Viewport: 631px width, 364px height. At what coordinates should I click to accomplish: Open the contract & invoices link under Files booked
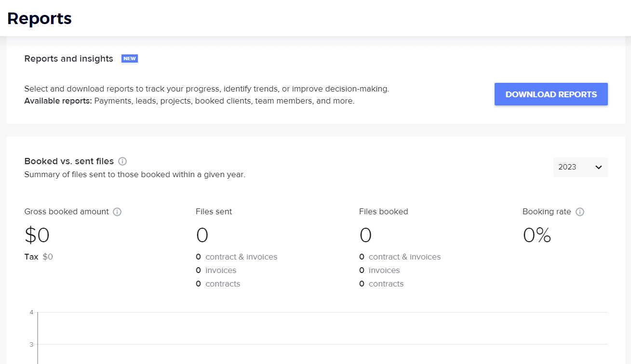point(404,257)
